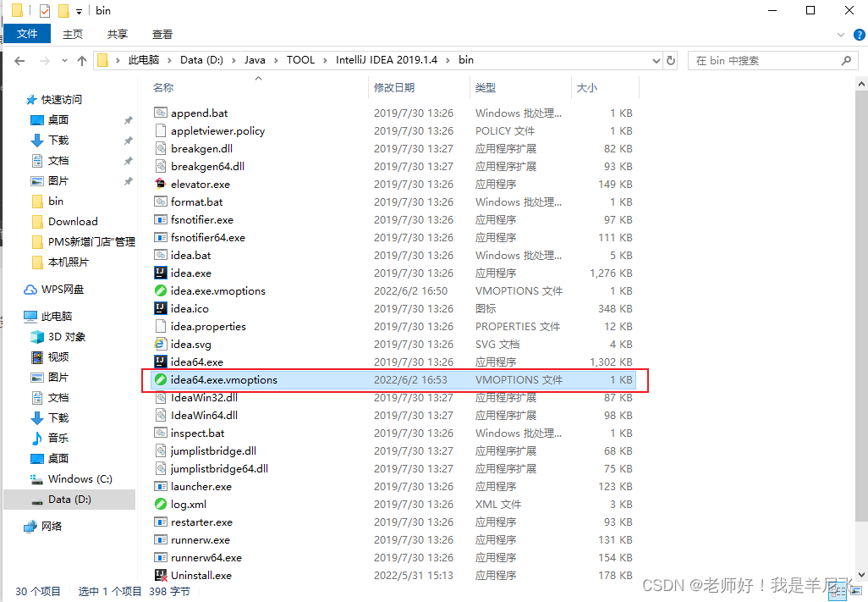Viewport: 868px width, 602px height.
Task: Select file name runnerw64.exe
Action: pyautogui.click(x=206, y=558)
